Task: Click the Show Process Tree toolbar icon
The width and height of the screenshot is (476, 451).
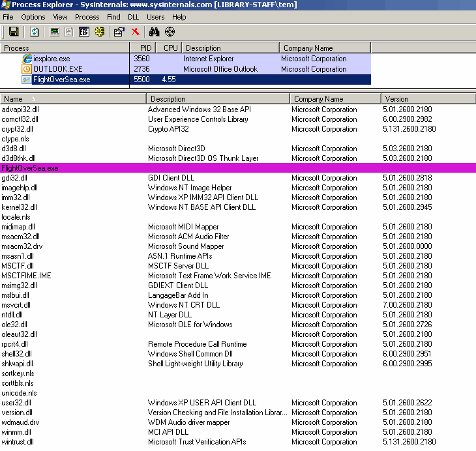Action: pyautogui.click(x=69, y=32)
